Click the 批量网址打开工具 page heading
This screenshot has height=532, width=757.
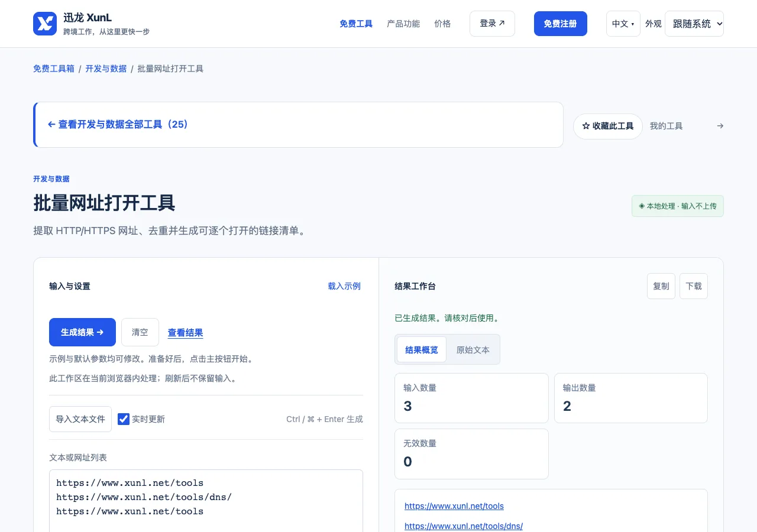click(x=104, y=203)
